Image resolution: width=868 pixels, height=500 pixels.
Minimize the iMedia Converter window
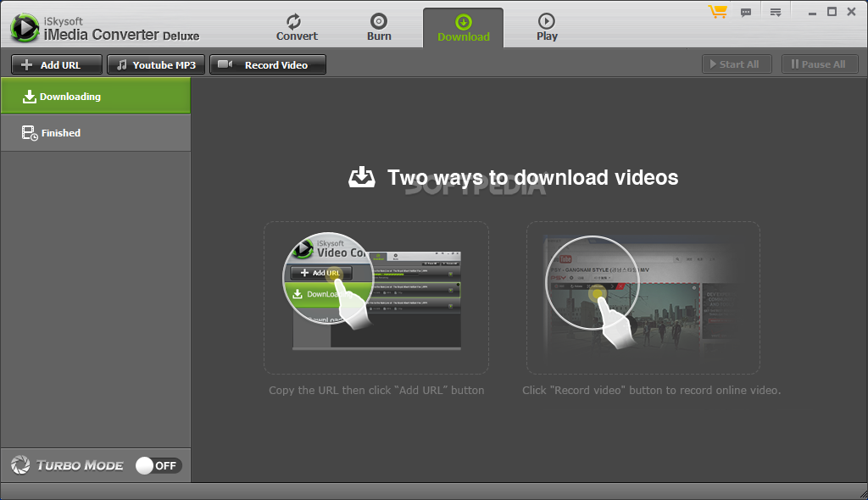coord(812,12)
